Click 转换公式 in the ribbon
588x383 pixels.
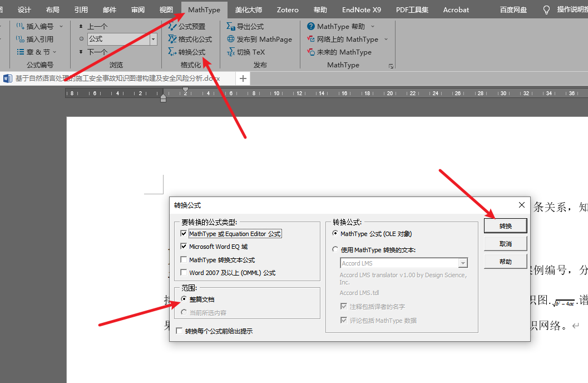click(x=187, y=52)
